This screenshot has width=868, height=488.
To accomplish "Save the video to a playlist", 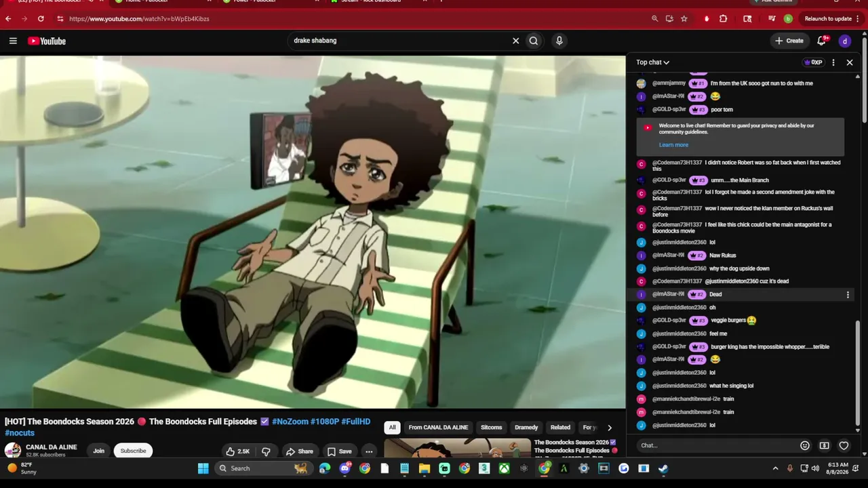I will (339, 451).
